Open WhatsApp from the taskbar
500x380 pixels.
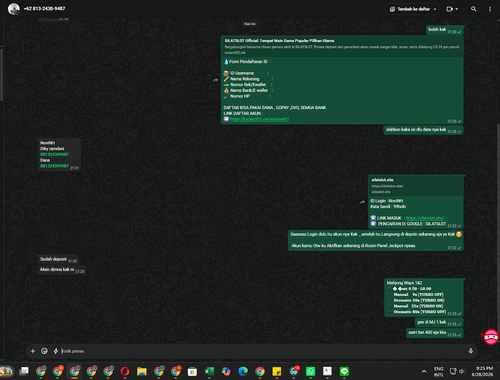tap(310, 371)
